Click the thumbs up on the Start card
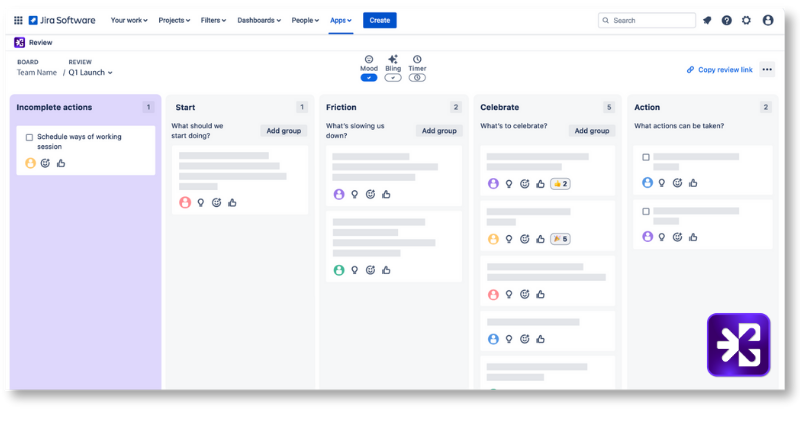Screen dimensions: 800x430 (232, 202)
